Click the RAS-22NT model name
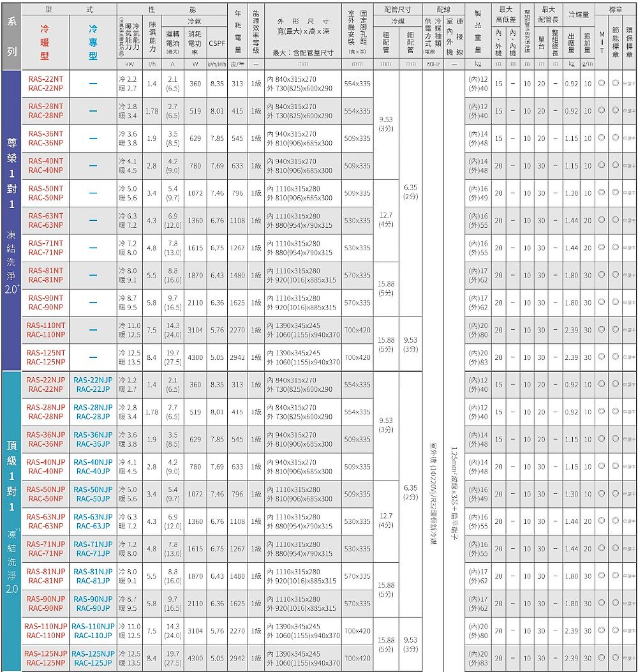This screenshot has height=672, width=638. pos(46,79)
